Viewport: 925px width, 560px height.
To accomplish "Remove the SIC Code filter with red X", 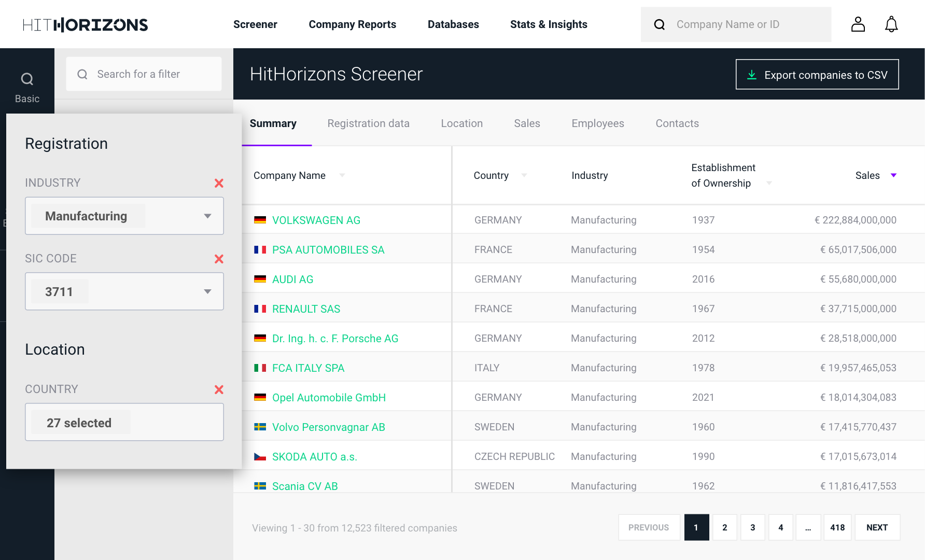I will click(219, 259).
